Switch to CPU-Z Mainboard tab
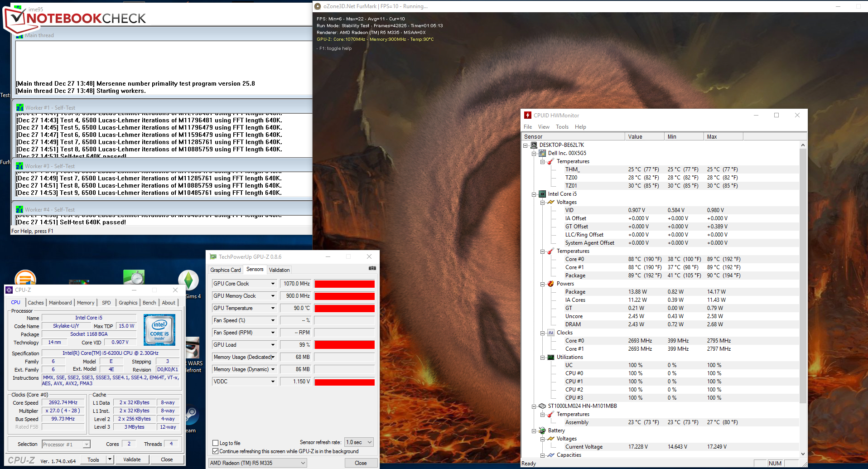This screenshot has width=868, height=469. click(x=60, y=303)
